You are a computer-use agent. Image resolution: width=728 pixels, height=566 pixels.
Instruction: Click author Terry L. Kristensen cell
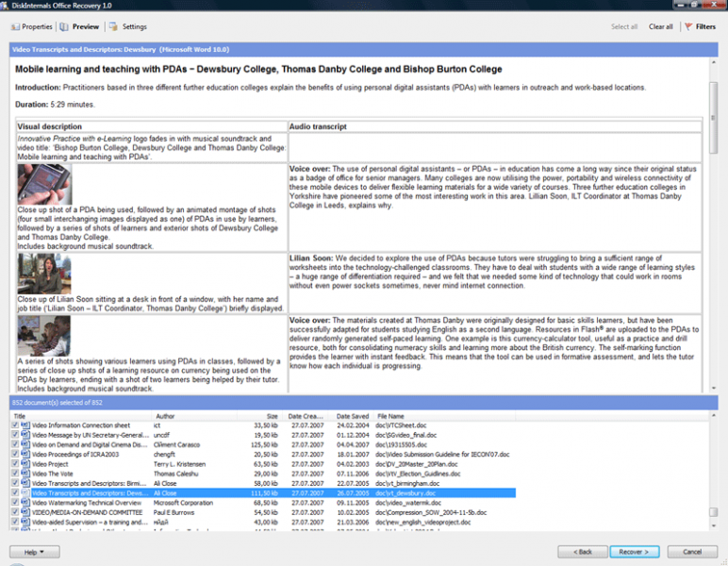click(180, 464)
